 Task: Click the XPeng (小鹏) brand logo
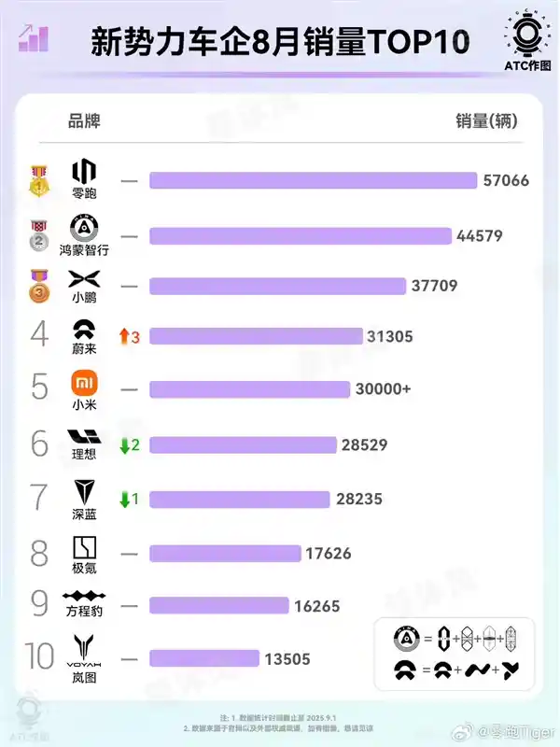[84, 278]
